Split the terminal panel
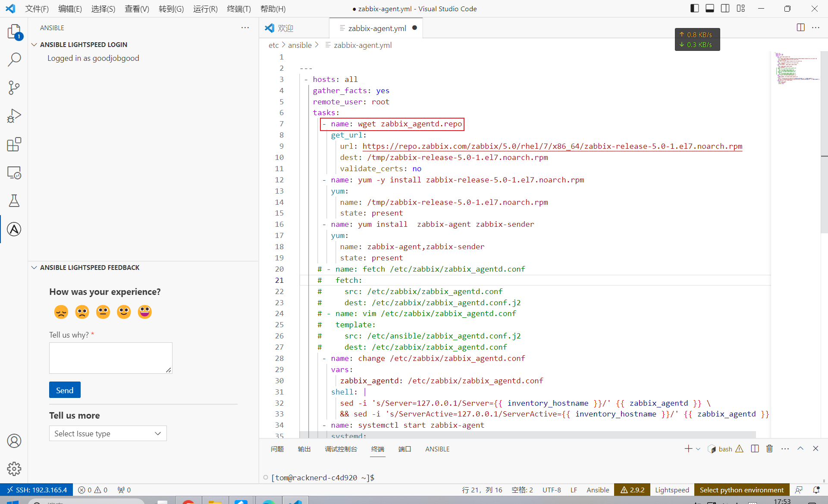Viewport: 828px width, 504px height. [755, 449]
